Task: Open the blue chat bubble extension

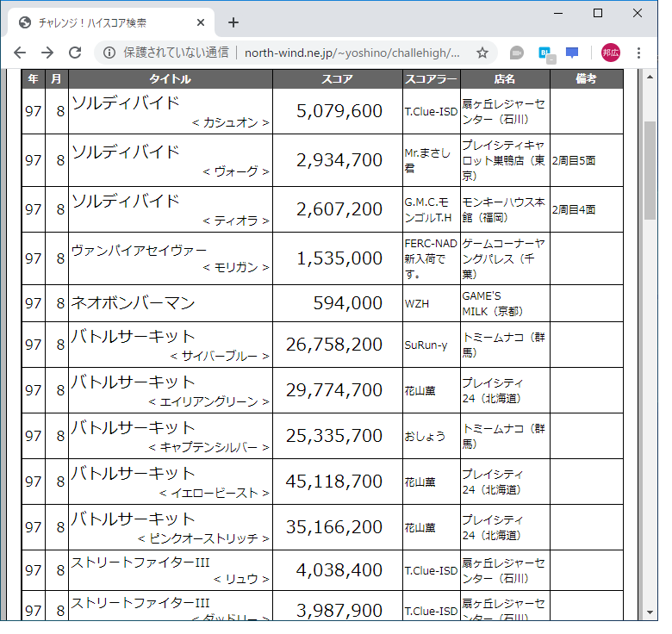Action: (x=572, y=53)
